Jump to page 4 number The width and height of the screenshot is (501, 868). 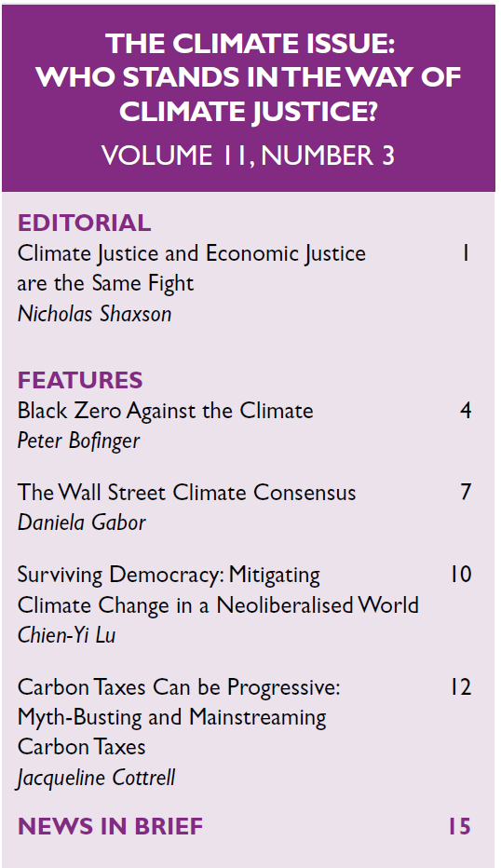pos(466,411)
